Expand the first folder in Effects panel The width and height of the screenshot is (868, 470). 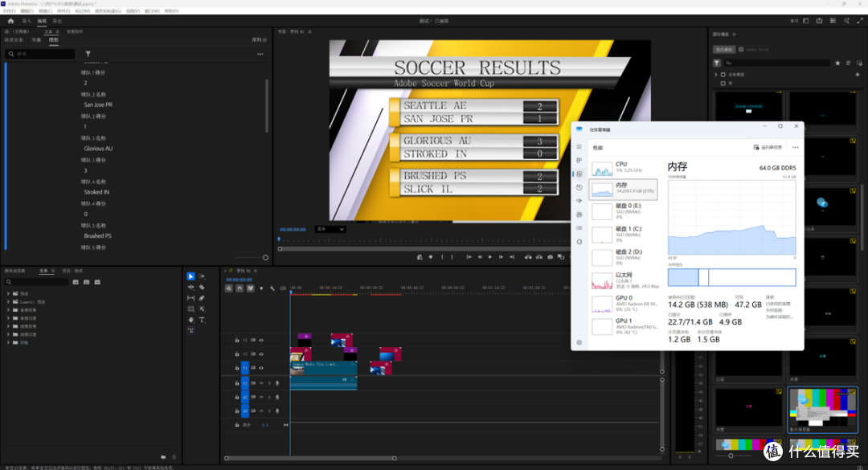(8, 293)
